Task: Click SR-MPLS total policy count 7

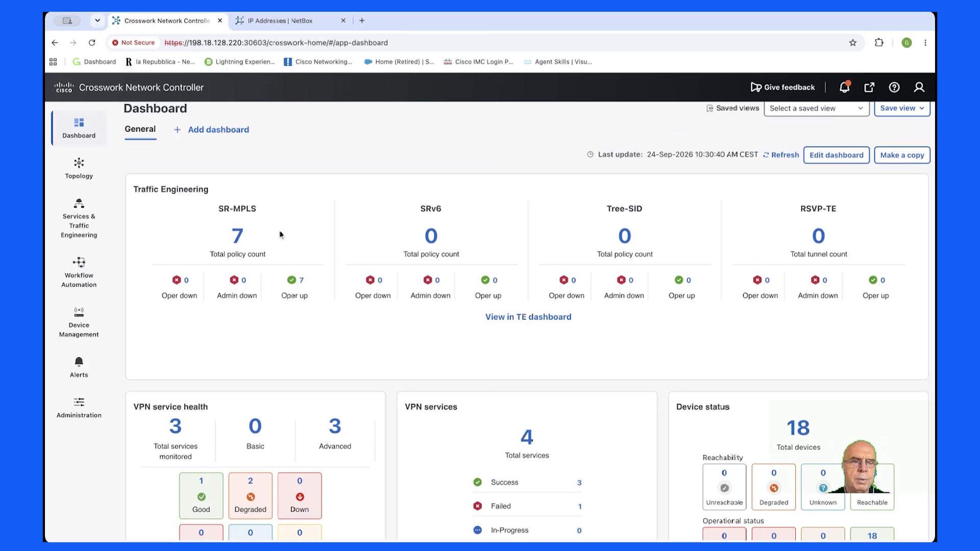Action: 237,236
